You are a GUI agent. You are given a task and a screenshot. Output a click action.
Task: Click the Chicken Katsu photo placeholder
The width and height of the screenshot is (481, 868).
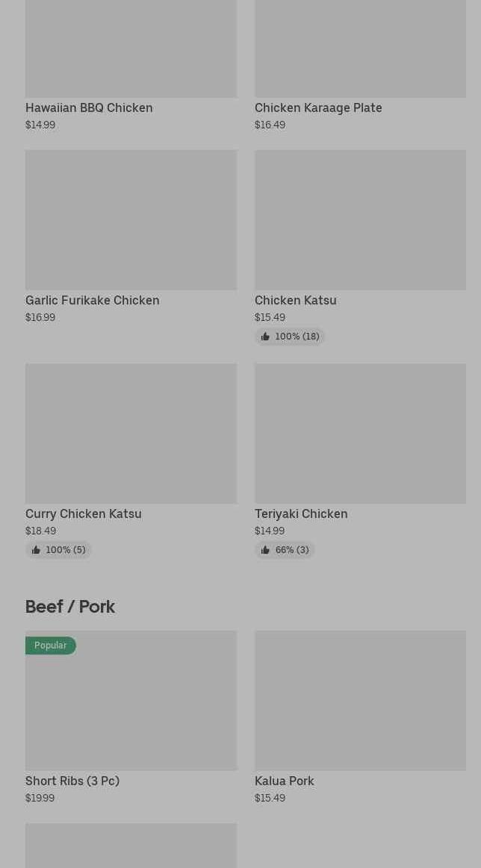click(x=360, y=219)
